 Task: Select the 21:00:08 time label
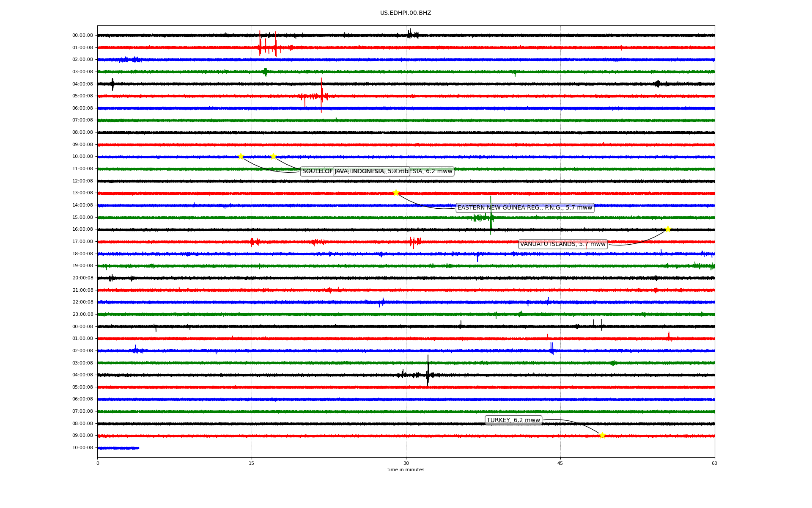coord(82,290)
